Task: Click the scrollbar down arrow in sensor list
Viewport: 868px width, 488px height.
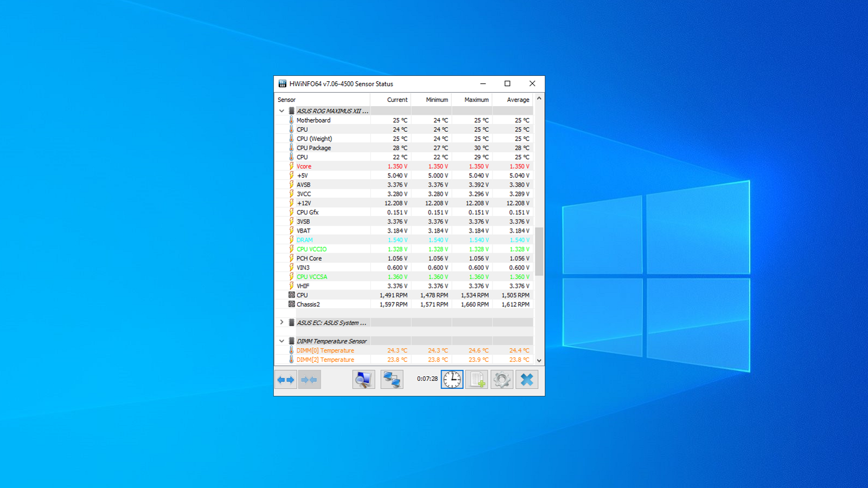Action: coord(539,360)
